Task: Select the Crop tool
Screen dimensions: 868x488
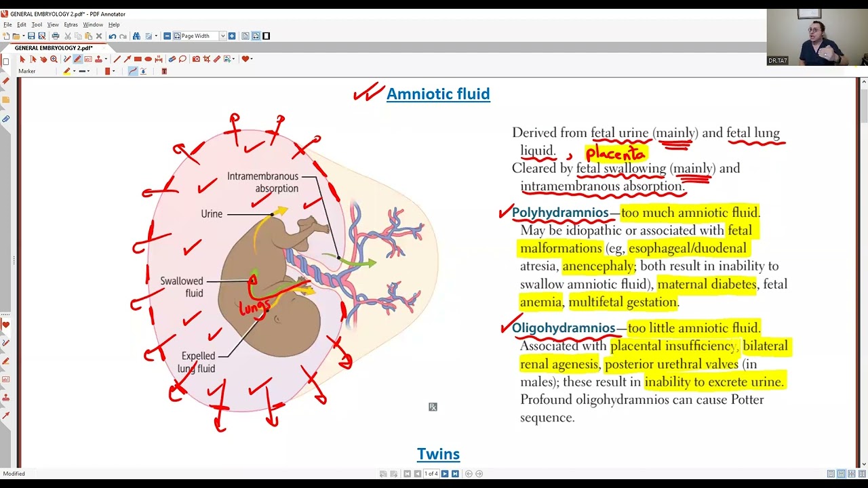Action: [206, 59]
